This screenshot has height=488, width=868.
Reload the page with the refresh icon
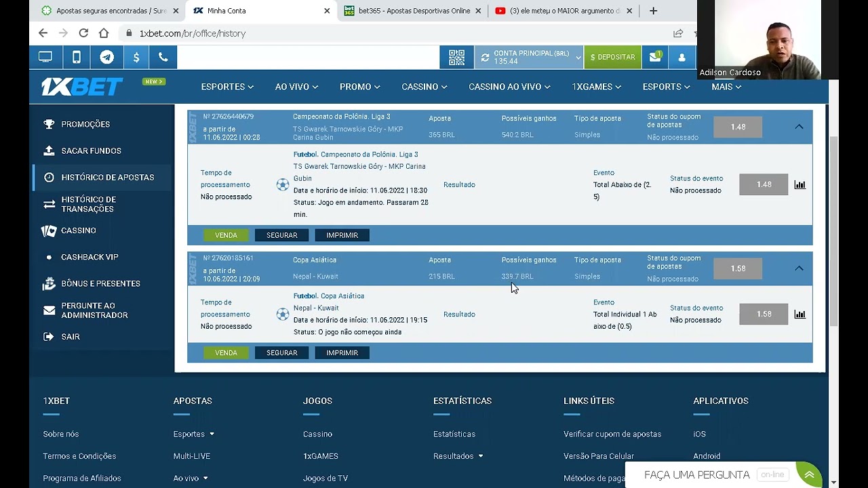point(83,33)
